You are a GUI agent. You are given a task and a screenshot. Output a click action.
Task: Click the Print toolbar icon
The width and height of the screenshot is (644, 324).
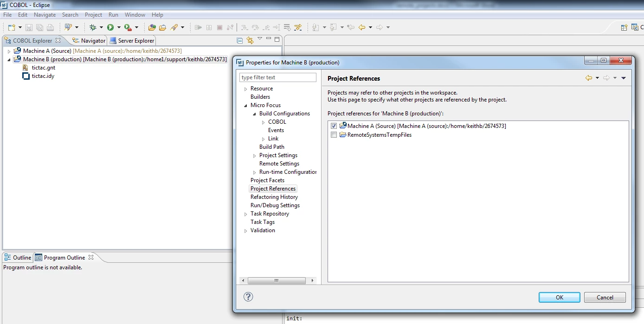click(51, 27)
